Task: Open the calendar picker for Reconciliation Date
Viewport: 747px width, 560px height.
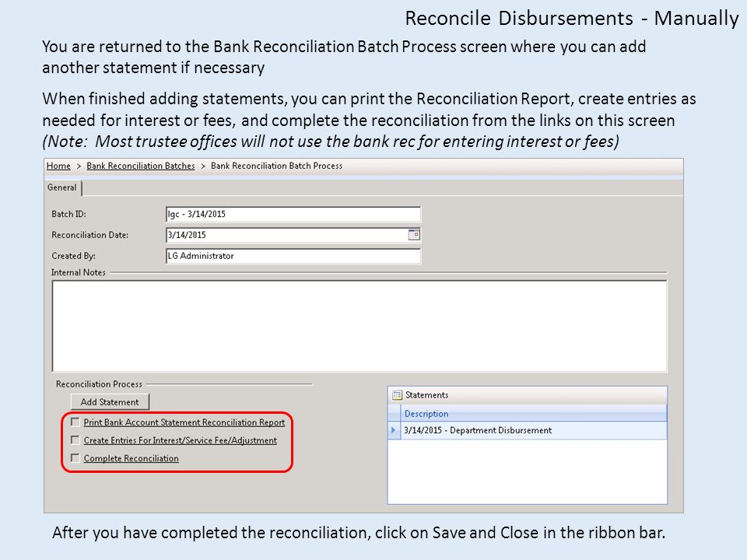Action: (x=414, y=235)
